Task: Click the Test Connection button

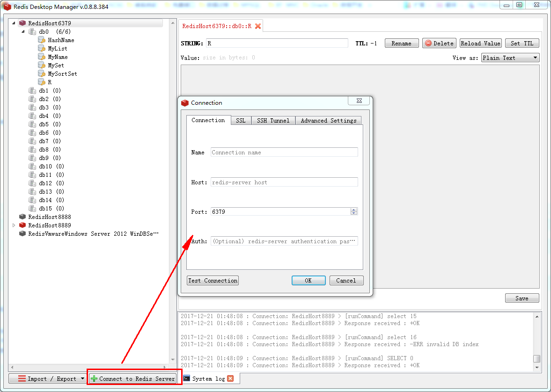Action: pyautogui.click(x=213, y=280)
